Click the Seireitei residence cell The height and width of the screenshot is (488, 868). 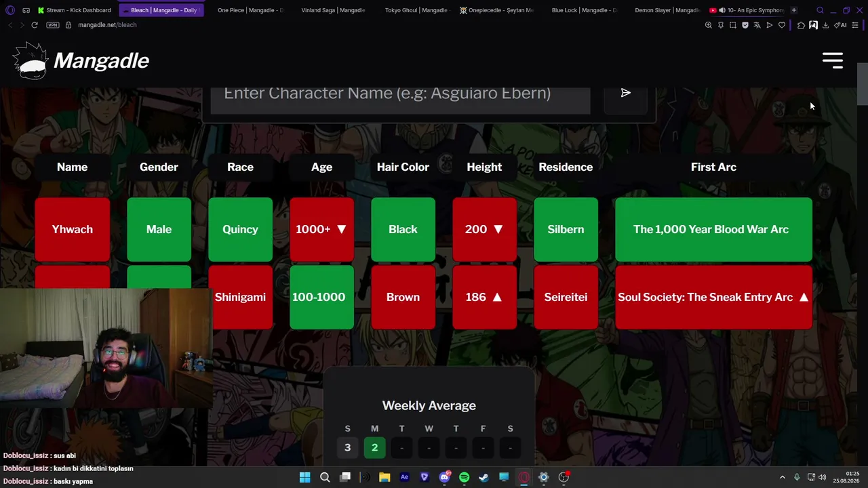pyautogui.click(x=566, y=297)
